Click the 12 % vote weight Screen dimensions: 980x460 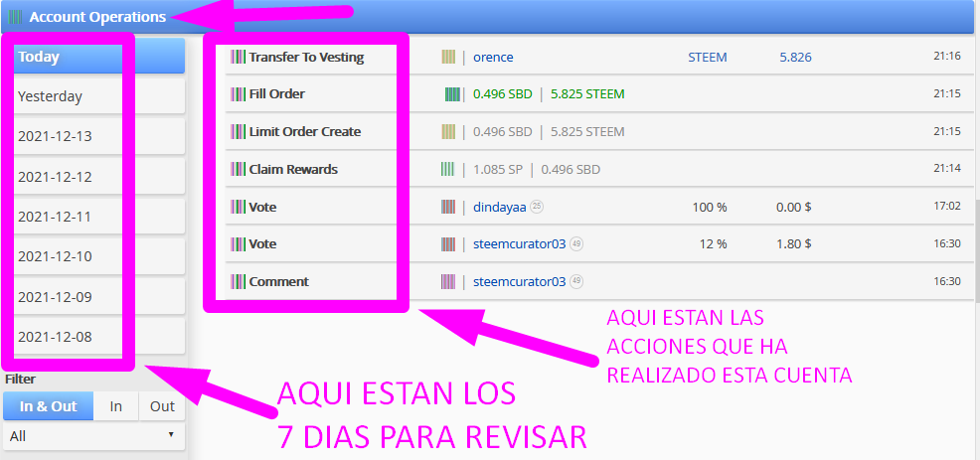tap(713, 244)
